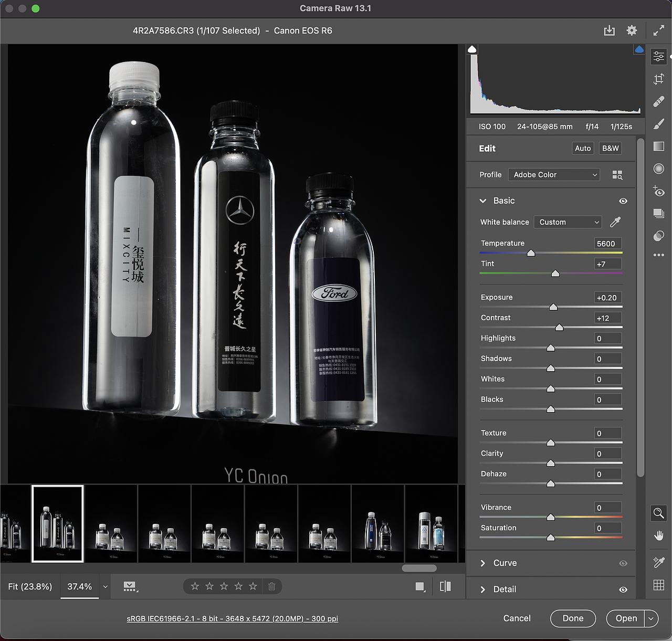The width and height of the screenshot is (672, 641).
Task: Open the three-dot more image settings menu
Action: 659,255
